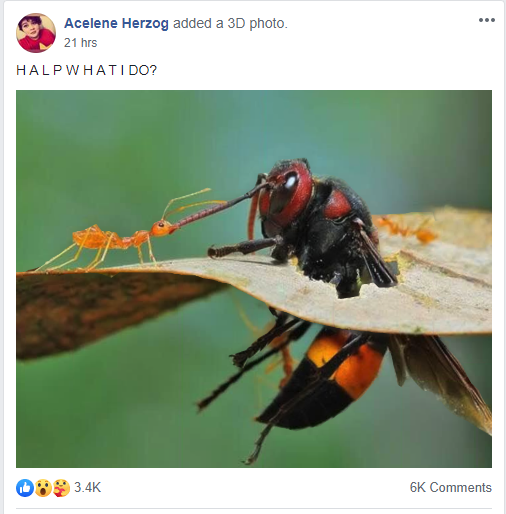Click the 21 hrs timestamp

(80, 43)
